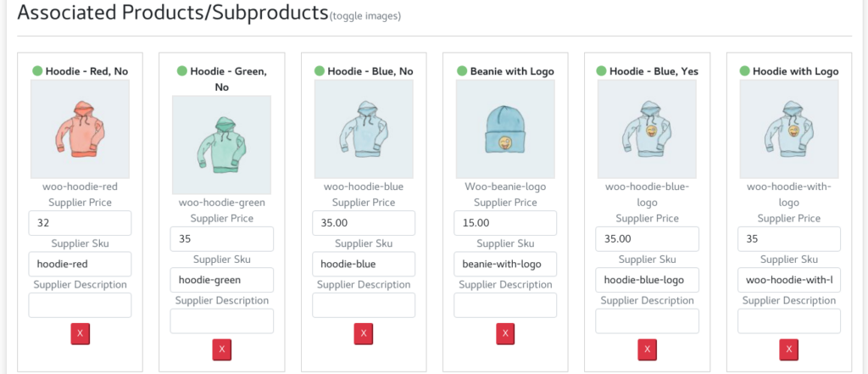
Task: Click green status dot for Hoodie - Blue, No
Action: 320,71
